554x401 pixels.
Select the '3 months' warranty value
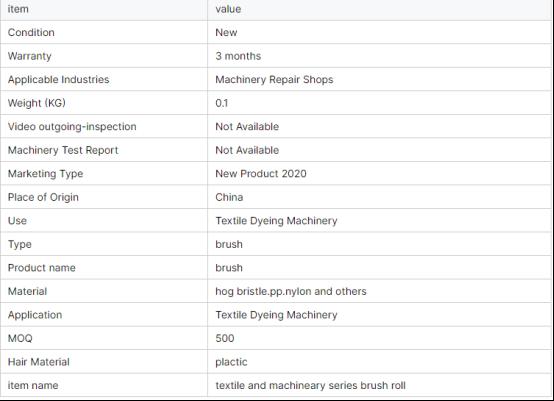(x=238, y=56)
